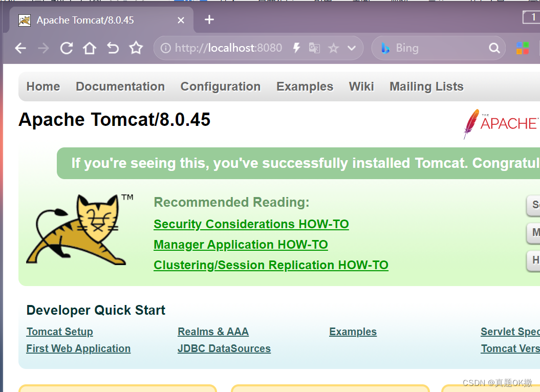
Task: Open Examples link under Developer Quick Start
Action: 353,332
